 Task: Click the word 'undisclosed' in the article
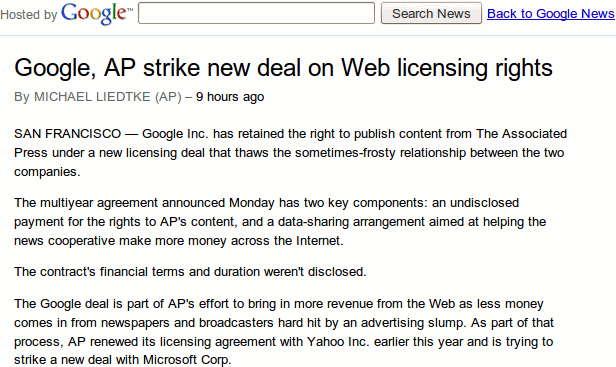484,203
